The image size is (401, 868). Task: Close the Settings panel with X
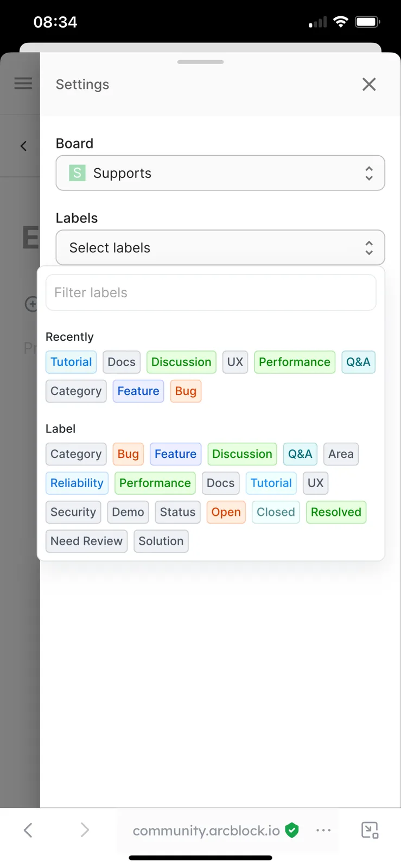click(369, 84)
